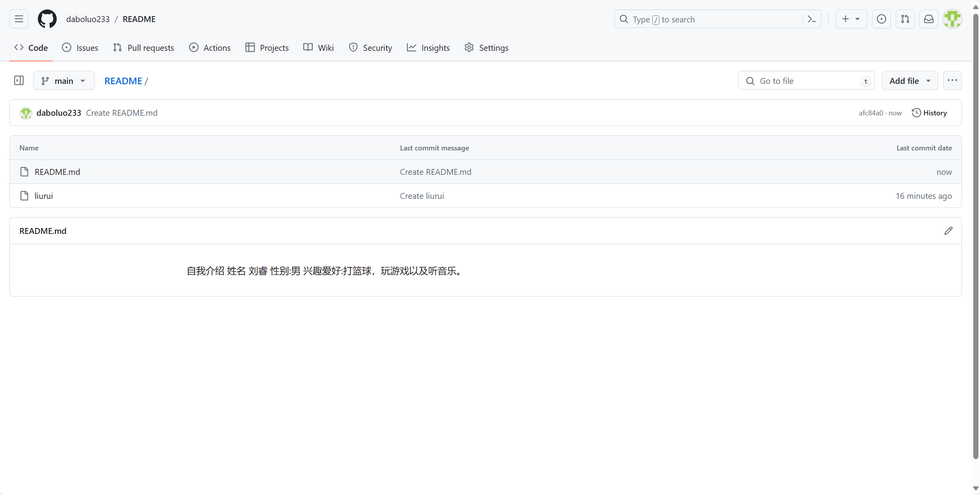Click the pencil edit README icon

click(x=948, y=231)
